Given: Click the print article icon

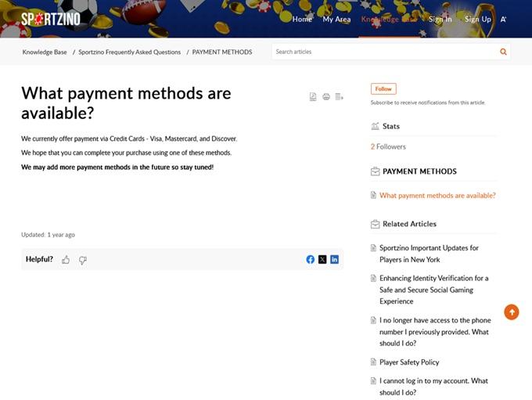Looking at the screenshot, I should [x=326, y=97].
